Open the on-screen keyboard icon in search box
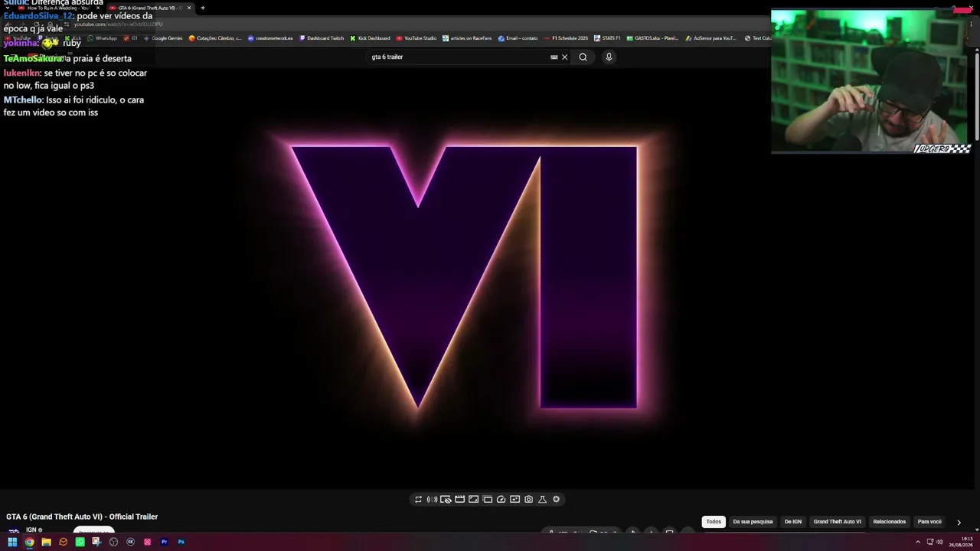This screenshot has width=980, height=551. 554,57
